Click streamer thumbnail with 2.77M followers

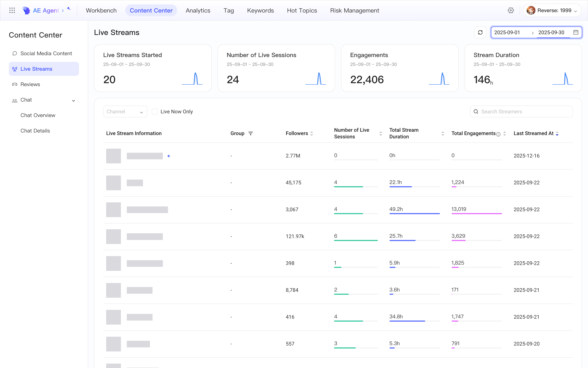point(114,156)
